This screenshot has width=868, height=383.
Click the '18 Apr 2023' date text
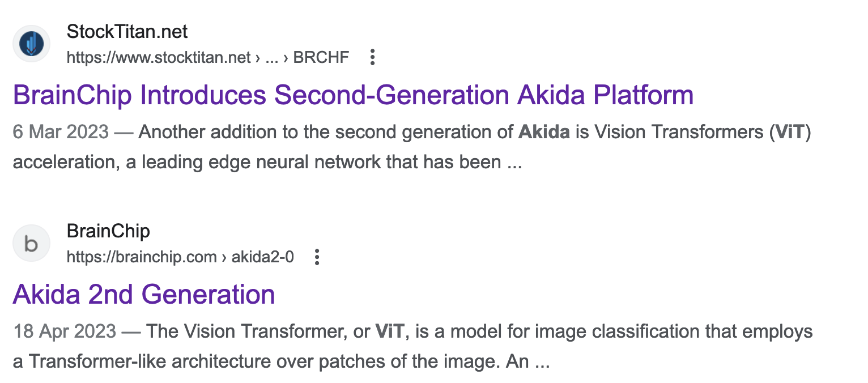(x=65, y=331)
